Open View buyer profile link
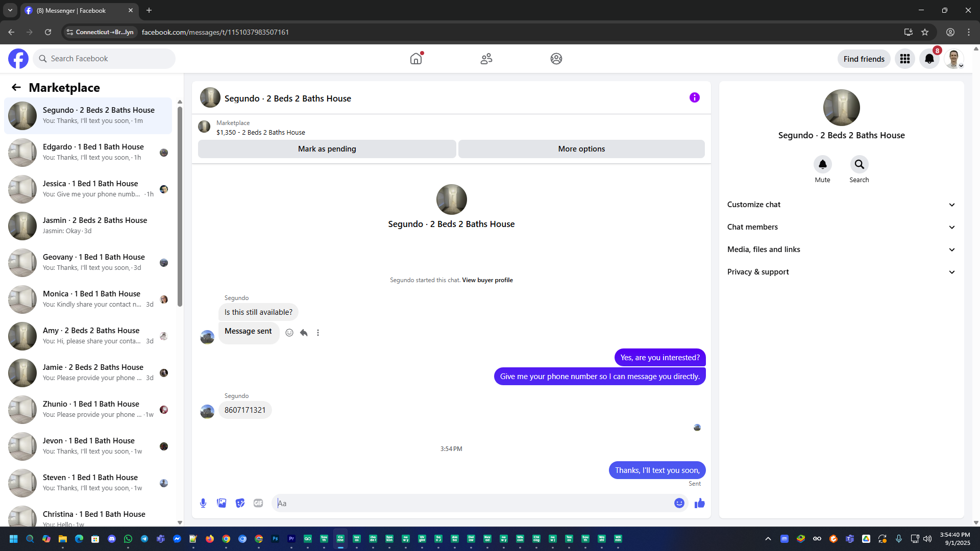980x551 pixels. (487, 280)
